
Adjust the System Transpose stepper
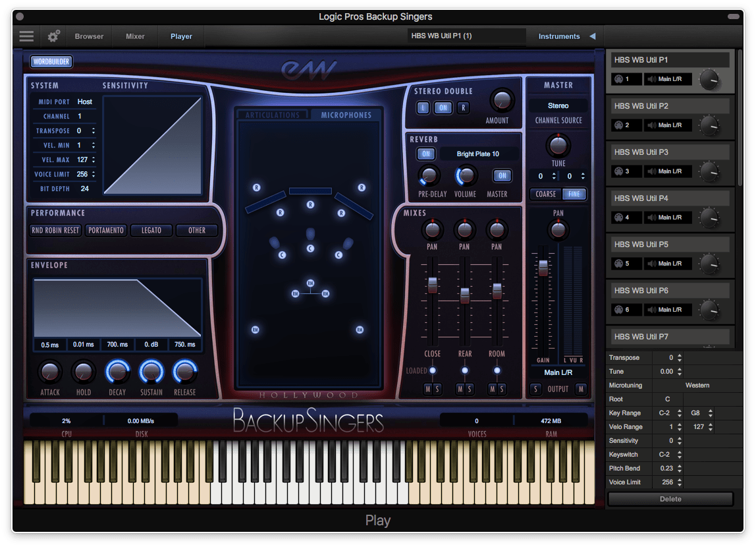point(94,130)
